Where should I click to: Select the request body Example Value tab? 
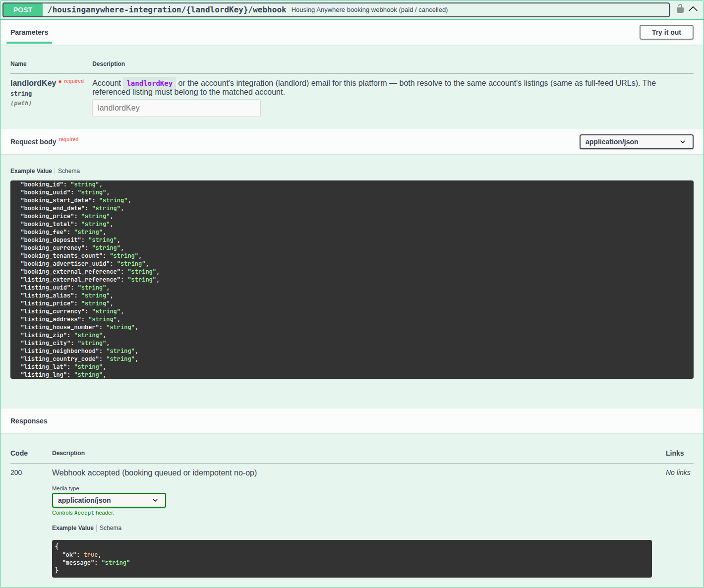point(31,171)
